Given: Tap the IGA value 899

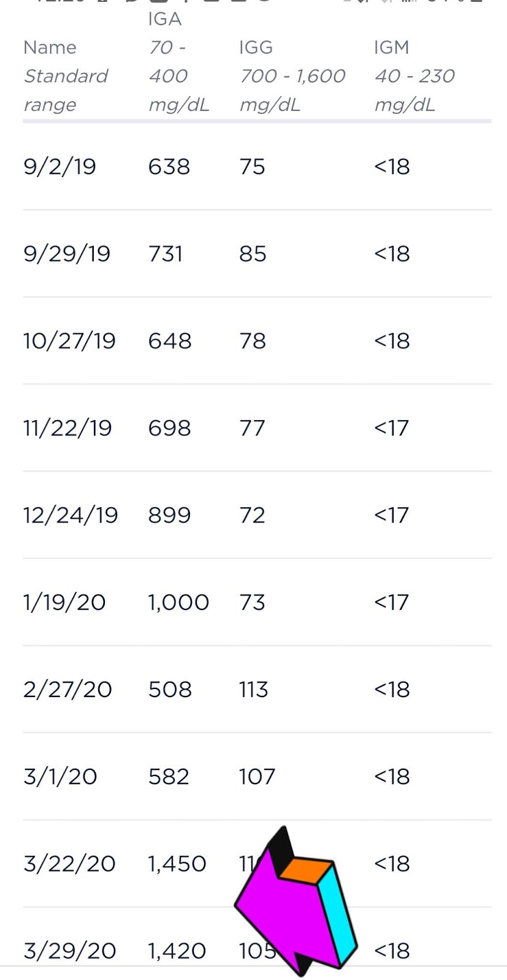Looking at the screenshot, I should [169, 515].
